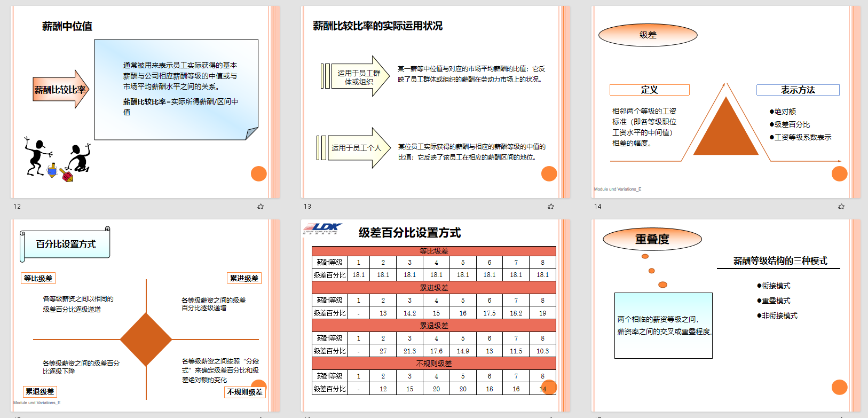
Task: Click the 不规则级差 table header row
Action: tap(434, 364)
